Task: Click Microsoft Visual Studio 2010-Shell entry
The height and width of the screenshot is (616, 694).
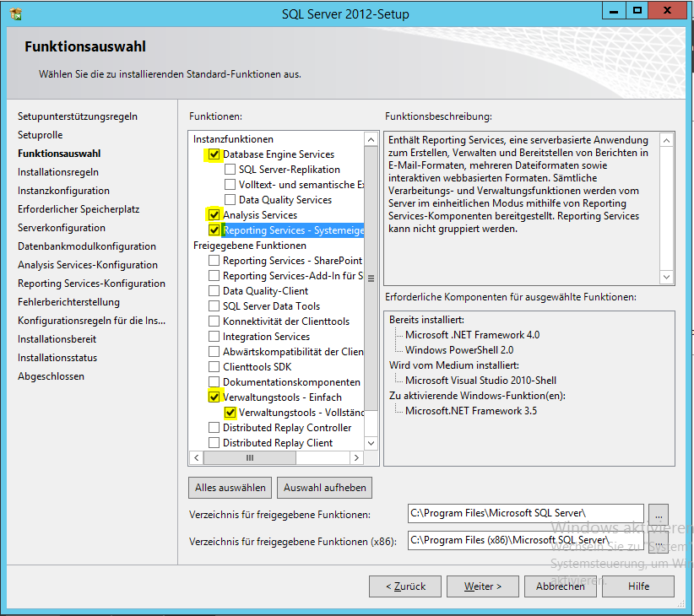Action: 480,381
